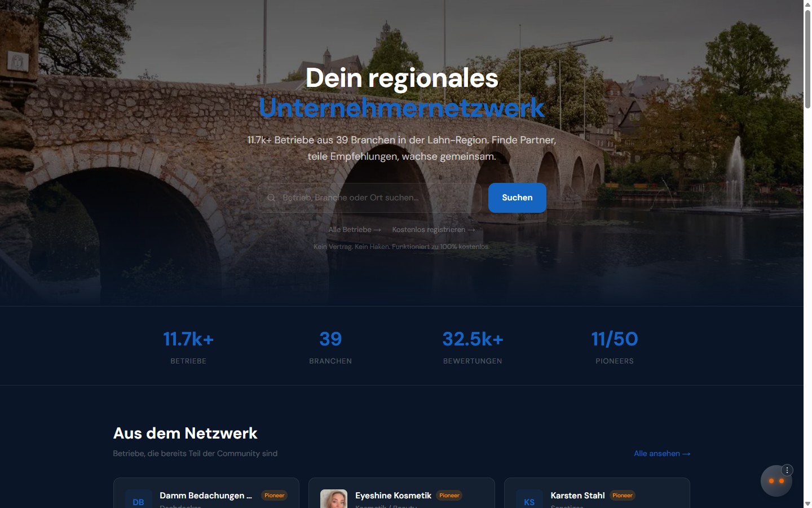Open the Eyeshine Kosmetik card title
The image size is (812, 508).
click(x=393, y=496)
